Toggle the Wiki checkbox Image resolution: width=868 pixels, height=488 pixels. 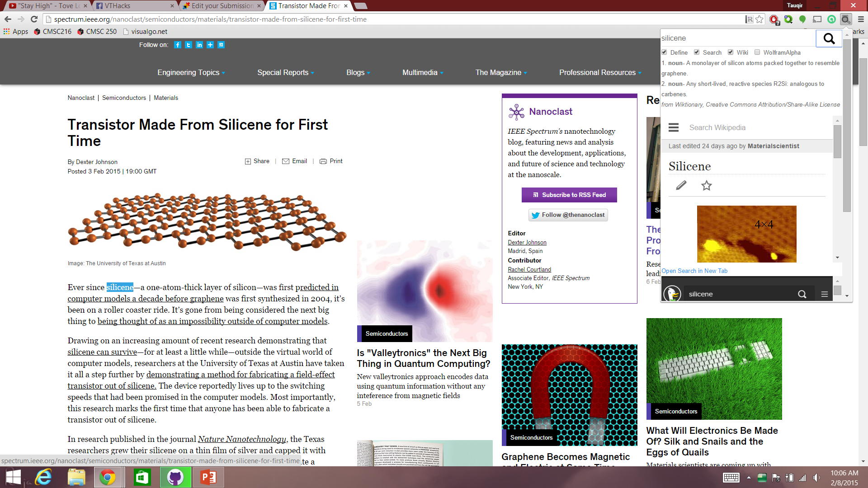click(x=731, y=52)
